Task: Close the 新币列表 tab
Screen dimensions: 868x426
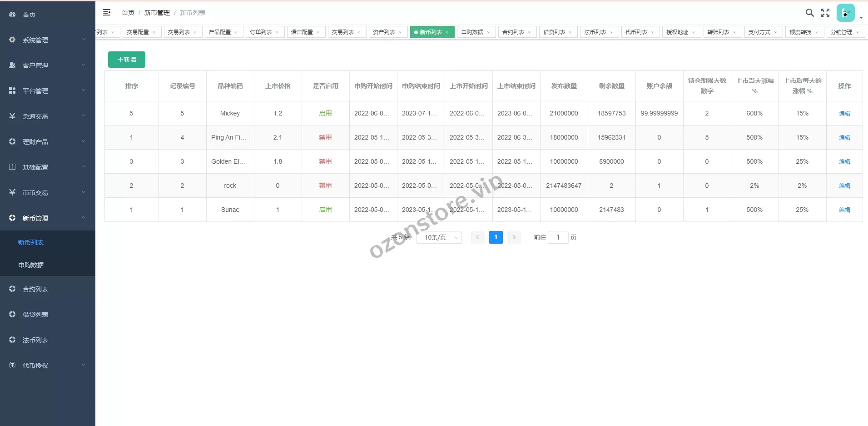Action: pos(447,32)
